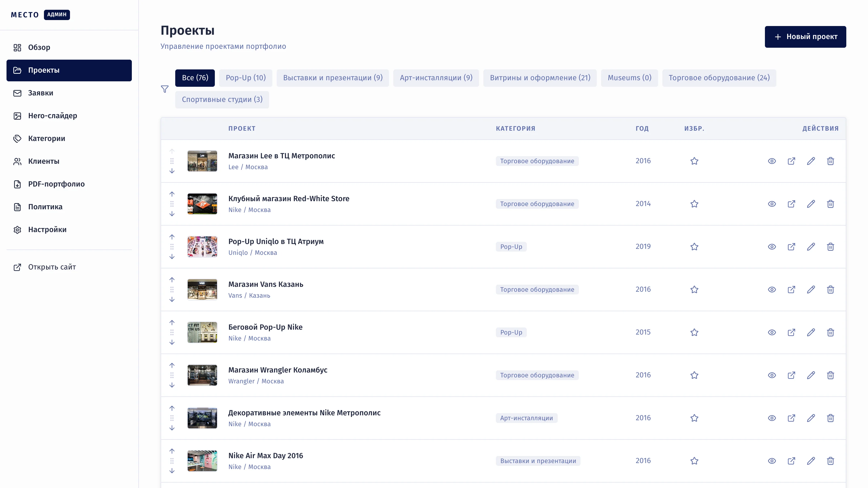
Task: Open the Nike Air Max Day 2016 thumbnail
Action: 202,460
